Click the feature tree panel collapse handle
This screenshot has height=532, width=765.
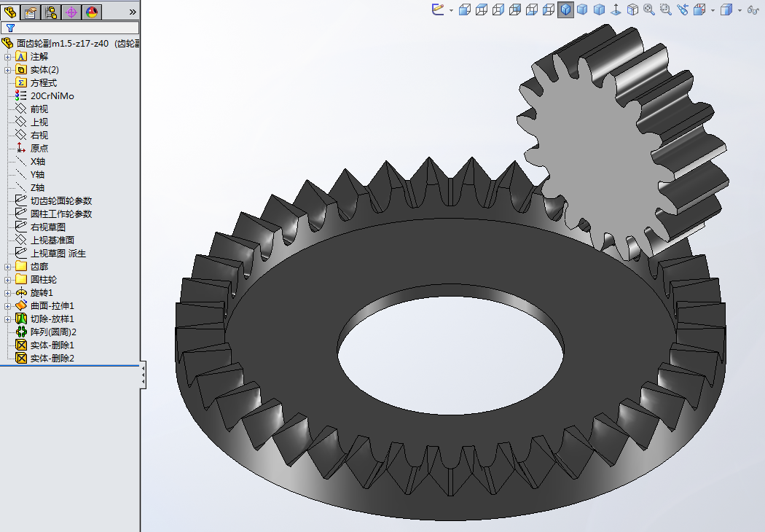click(x=143, y=375)
